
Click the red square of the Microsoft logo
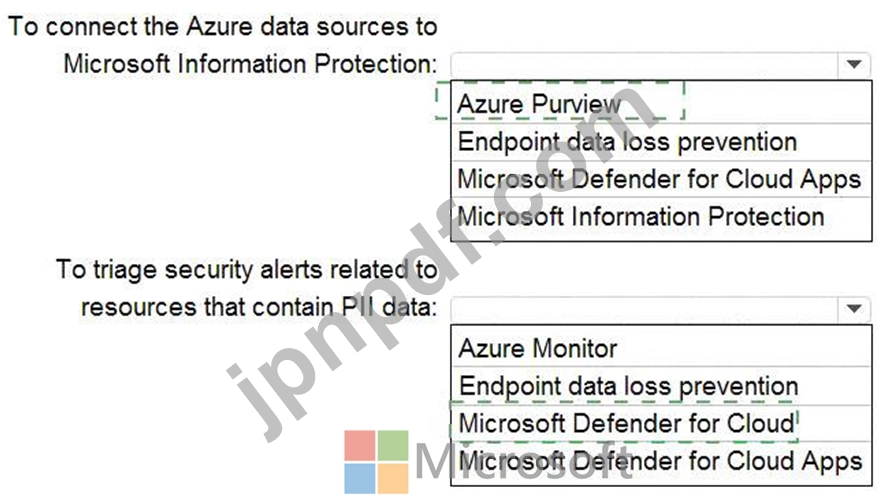(360, 445)
